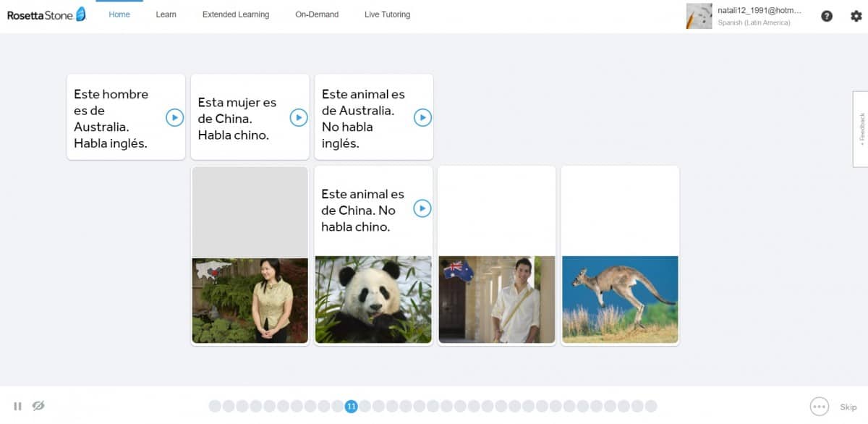Open the settings gear icon
This screenshot has width=868, height=424.
click(856, 16)
